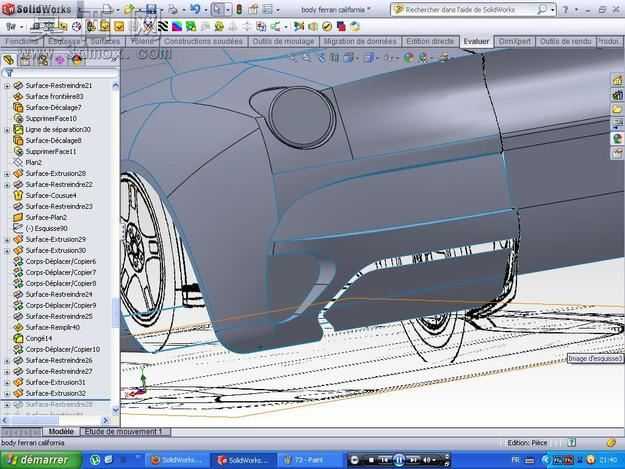The height and width of the screenshot is (469, 625).
Task: Select Congé14 in the feature tree
Action: coord(39,338)
